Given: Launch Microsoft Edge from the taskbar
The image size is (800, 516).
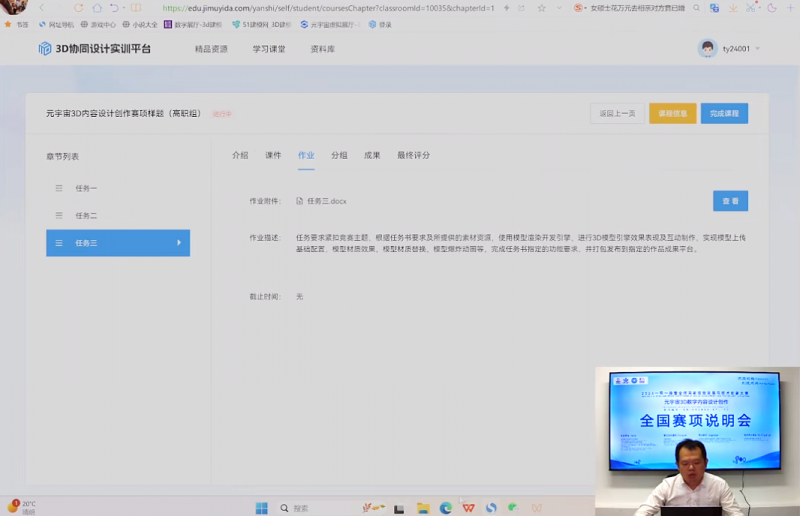Looking at the screenshot, I should point(446,508).
